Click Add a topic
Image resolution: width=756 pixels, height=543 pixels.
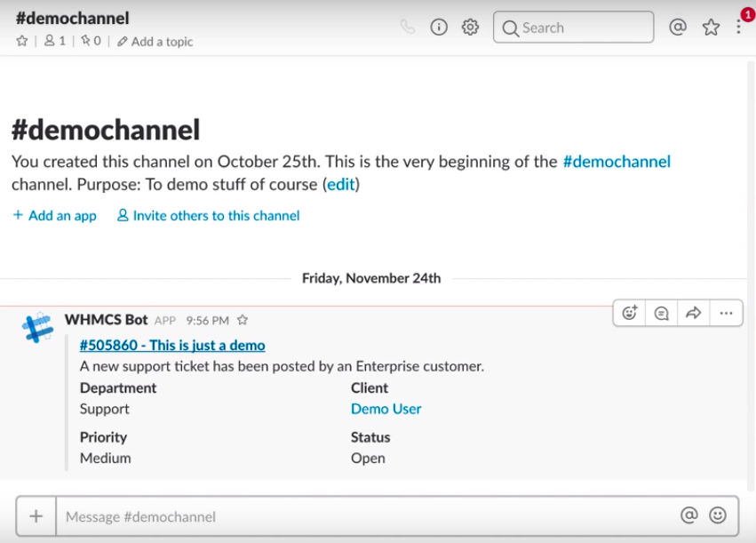pyautogui.click(x=155, y=42)
